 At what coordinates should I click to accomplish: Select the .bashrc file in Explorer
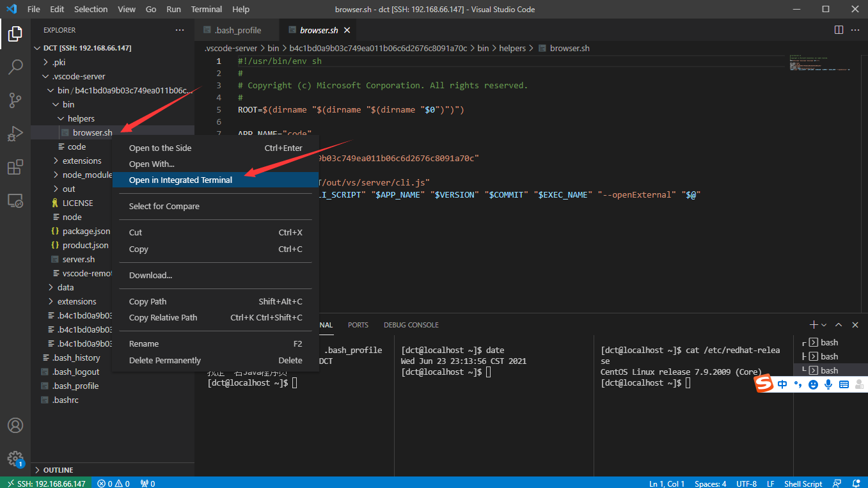66,400
